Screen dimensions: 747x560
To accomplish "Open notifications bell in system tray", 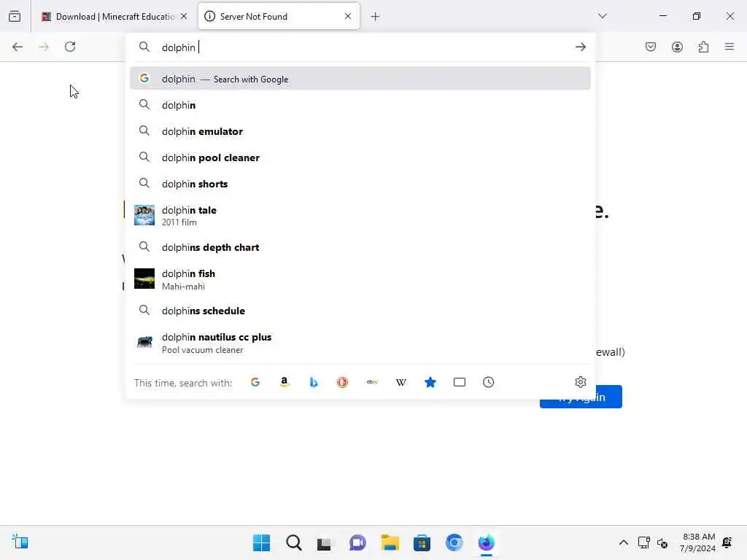I will click(x=727, y=542).
